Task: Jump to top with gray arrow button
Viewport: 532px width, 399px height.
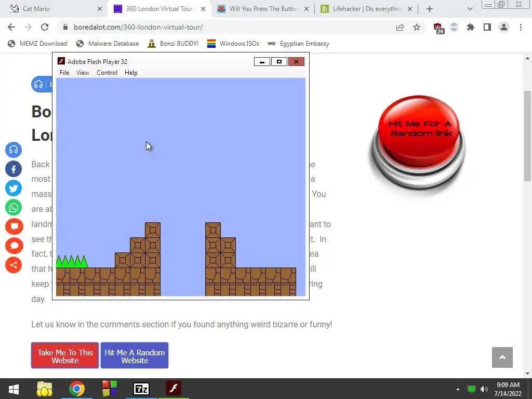Action: 502,357
